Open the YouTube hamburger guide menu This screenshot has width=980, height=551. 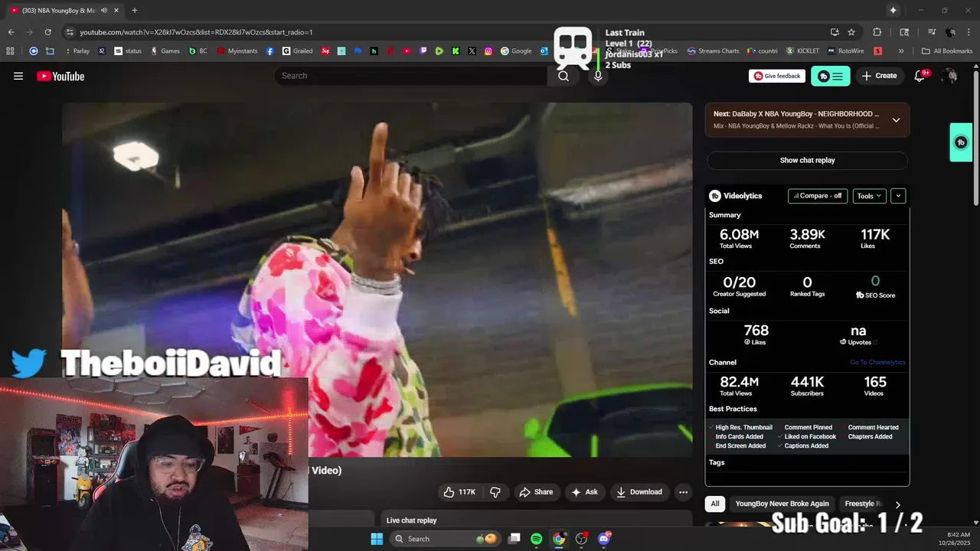click(18, 76)
